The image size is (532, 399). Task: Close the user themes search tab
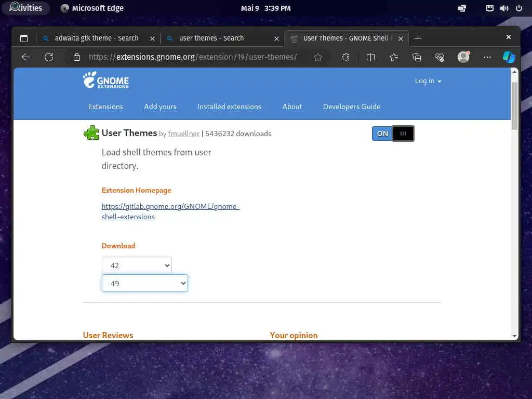pos(276,38)
